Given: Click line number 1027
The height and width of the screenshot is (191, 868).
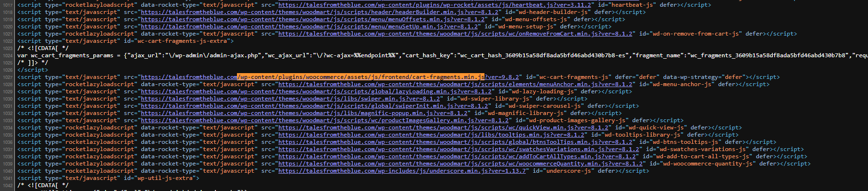Looking at the screenshot, I should coord(7,77).
